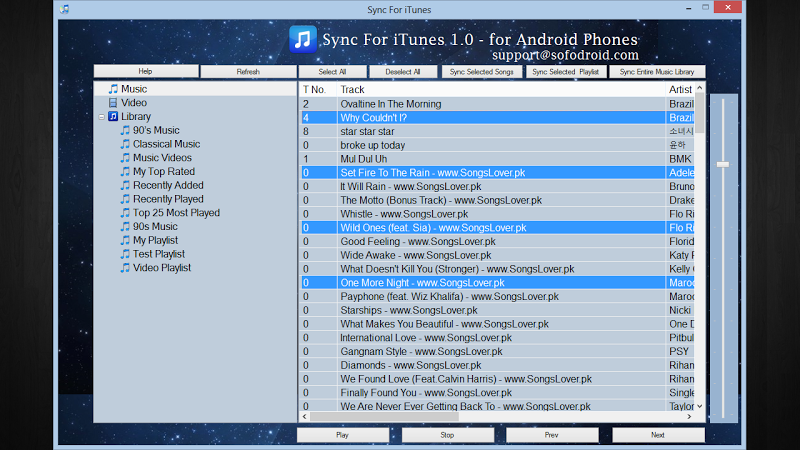The height and width of the screenshot is (450, 800).
Task: Click the vertical volume slider handle
Action: coord(723,164)
